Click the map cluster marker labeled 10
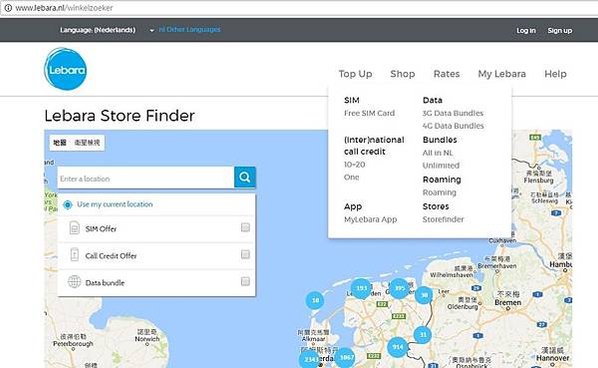The width and height of the screenshot is (598, 368). click(315, 300)
